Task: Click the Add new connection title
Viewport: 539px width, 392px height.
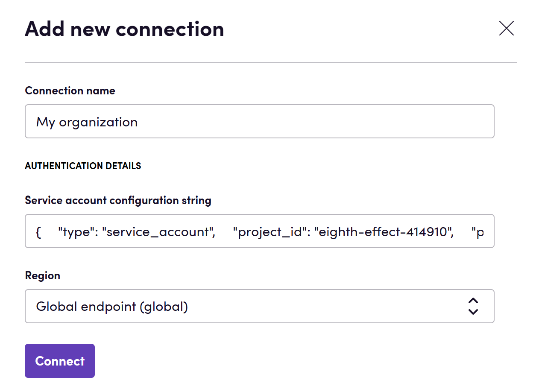Action: coord(124,29)
